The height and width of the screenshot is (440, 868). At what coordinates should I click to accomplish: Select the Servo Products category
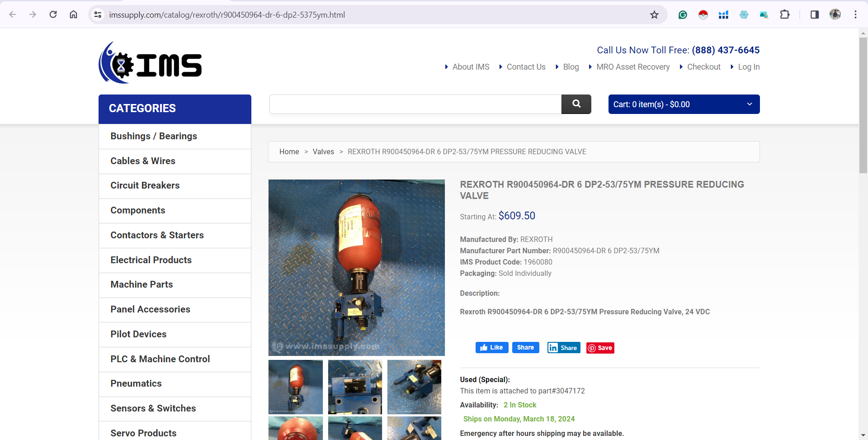coord(175,432)
